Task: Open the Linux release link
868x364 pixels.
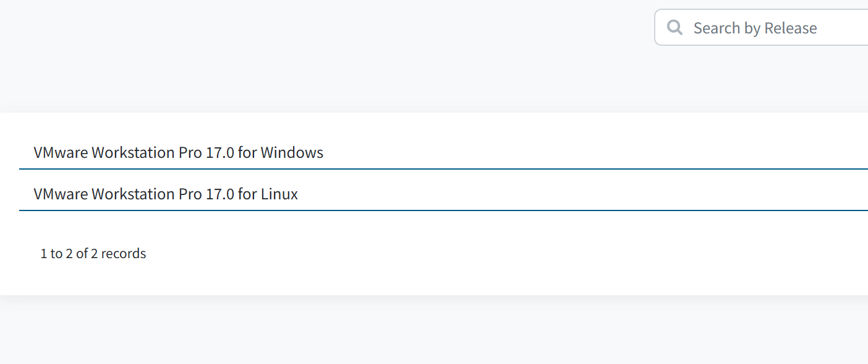Action: pyautogui.click(x=166, y=194)
